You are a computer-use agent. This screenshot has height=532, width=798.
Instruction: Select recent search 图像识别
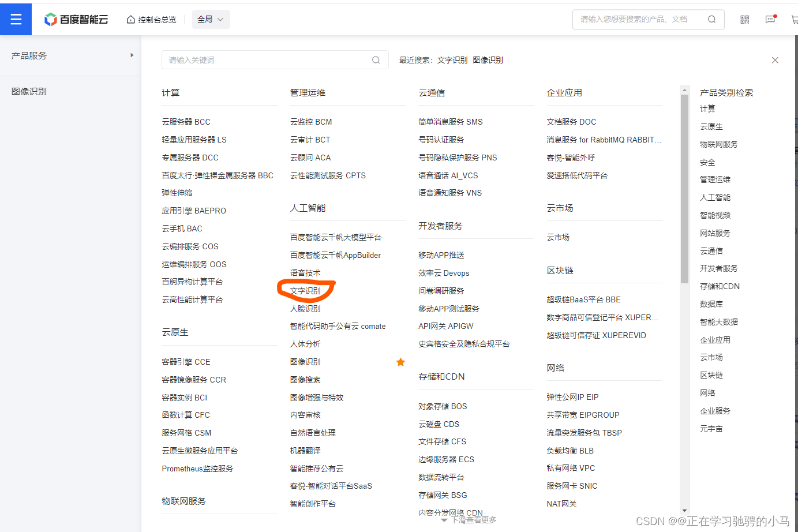pos(488,60)
